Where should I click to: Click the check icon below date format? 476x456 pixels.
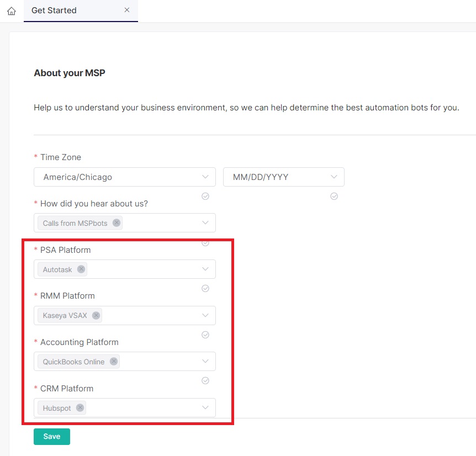pyautogui.click(x=334, y=196)
